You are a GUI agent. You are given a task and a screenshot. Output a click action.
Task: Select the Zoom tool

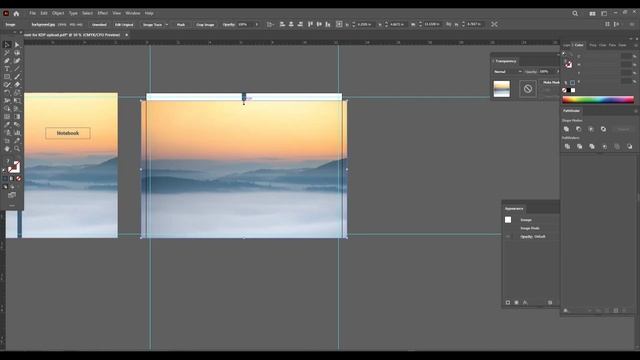(x=17, y=149)
